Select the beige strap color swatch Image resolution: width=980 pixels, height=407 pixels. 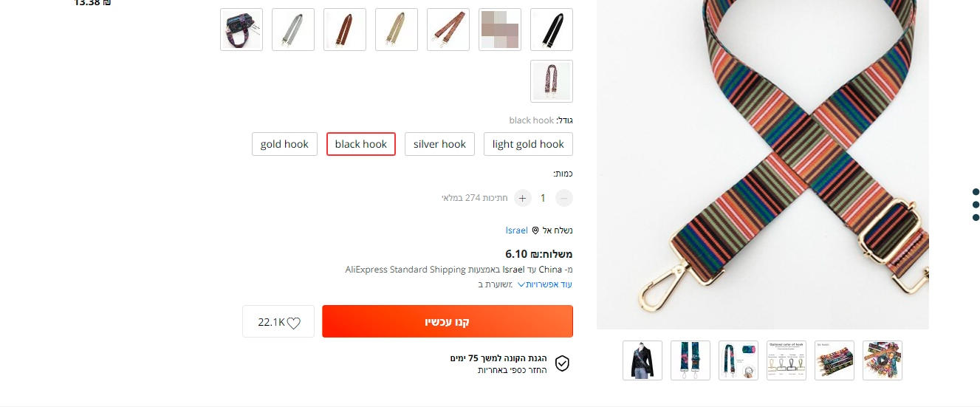397,30
